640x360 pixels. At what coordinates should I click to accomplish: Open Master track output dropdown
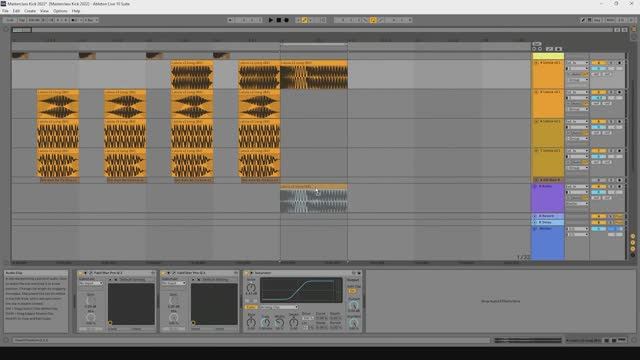(577, 234)
